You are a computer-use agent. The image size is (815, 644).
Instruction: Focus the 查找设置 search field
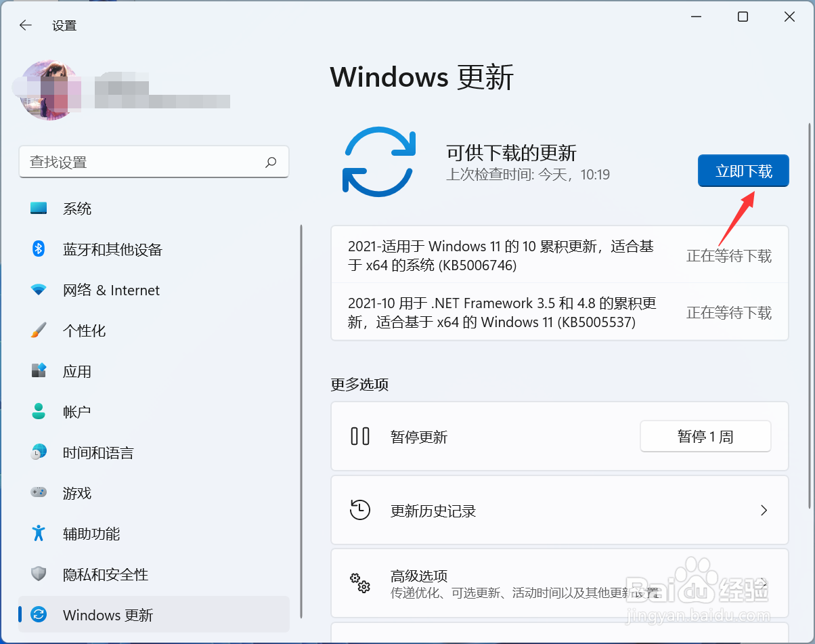coord(154,162)
